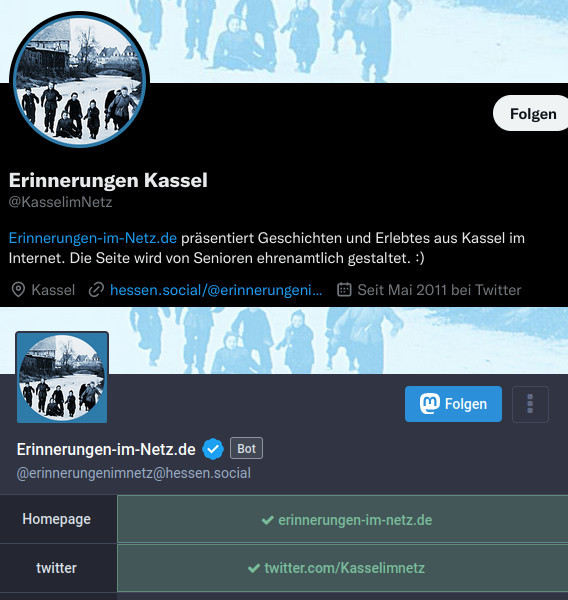568x600 pixels.
Task: Click the location pin icon next to Kassel
Action: click(x=18, y=290)
